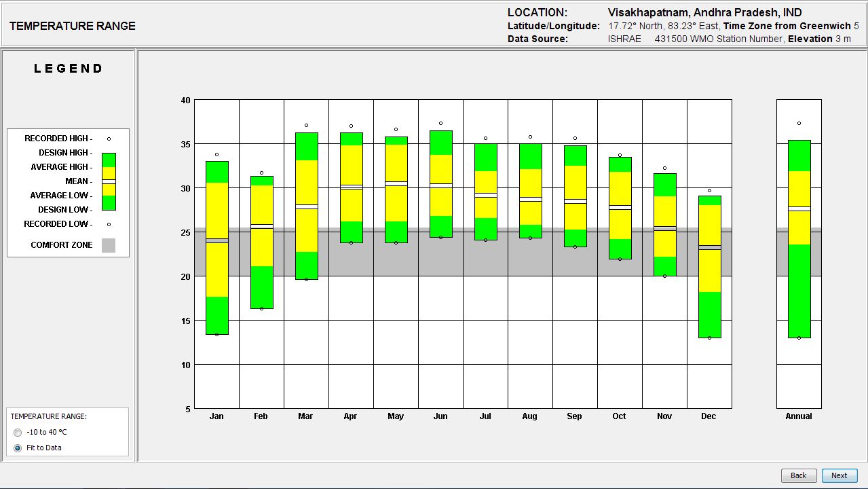This screenshot has width=868, height=489.
Task: Click the recorded high dot above the March bar
Action: tap(306, 126)
